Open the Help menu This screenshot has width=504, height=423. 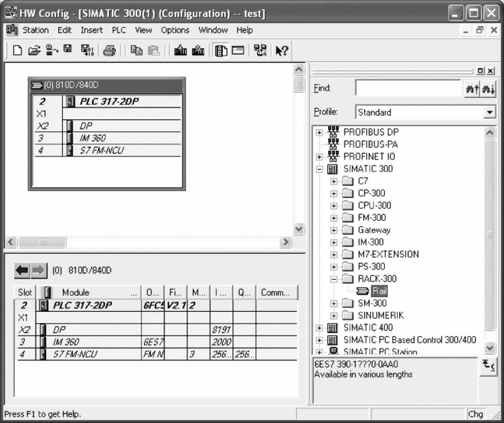(x=244, y=30)
